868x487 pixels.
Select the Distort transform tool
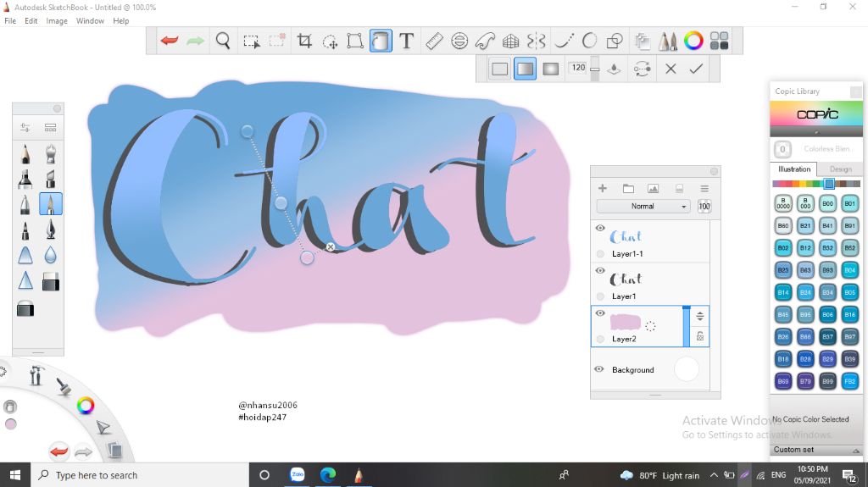[x=355, y=41]
